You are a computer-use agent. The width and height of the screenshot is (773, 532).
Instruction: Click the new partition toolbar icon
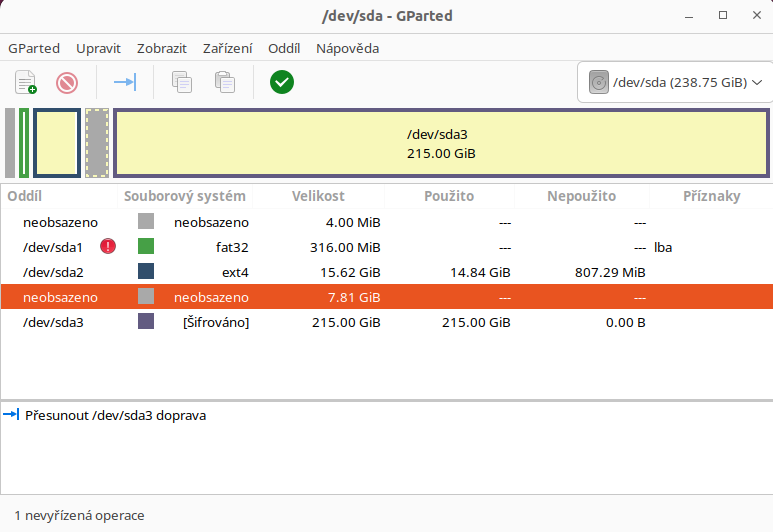26,82
